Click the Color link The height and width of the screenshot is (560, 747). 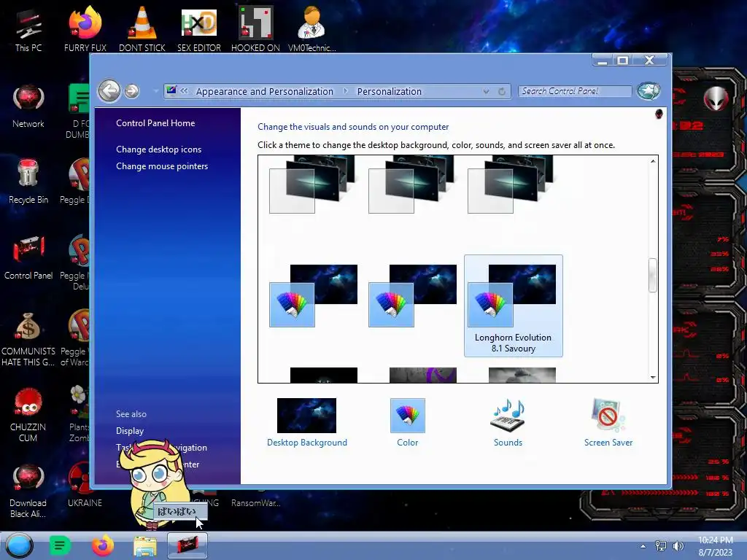[407, 443]
